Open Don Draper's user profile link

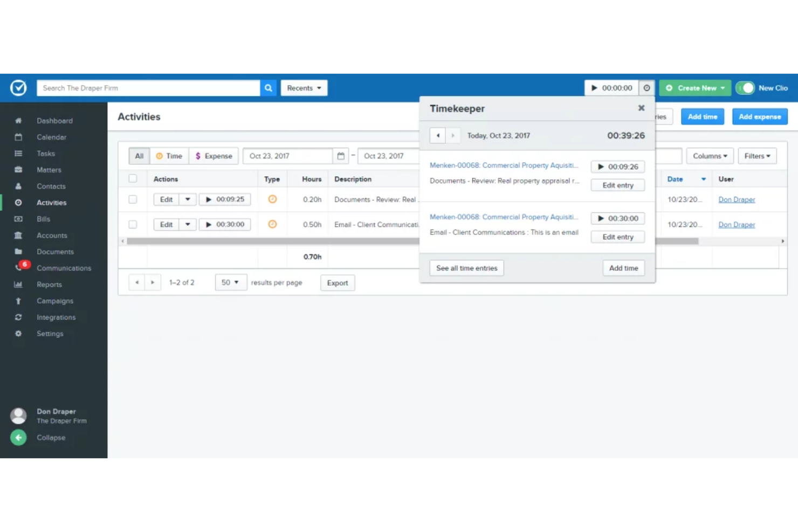(x=737, y=199)
